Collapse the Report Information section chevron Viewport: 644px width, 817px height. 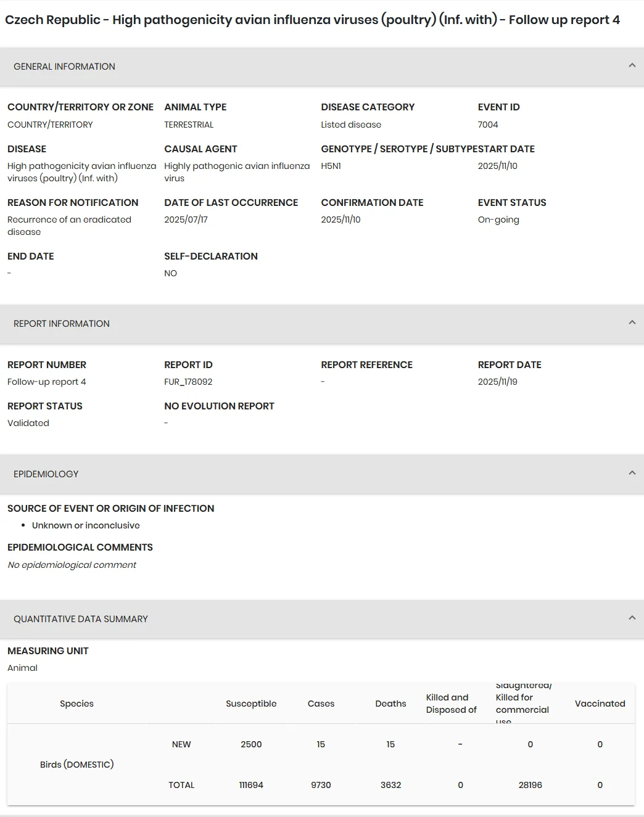[x=632, y=322]
